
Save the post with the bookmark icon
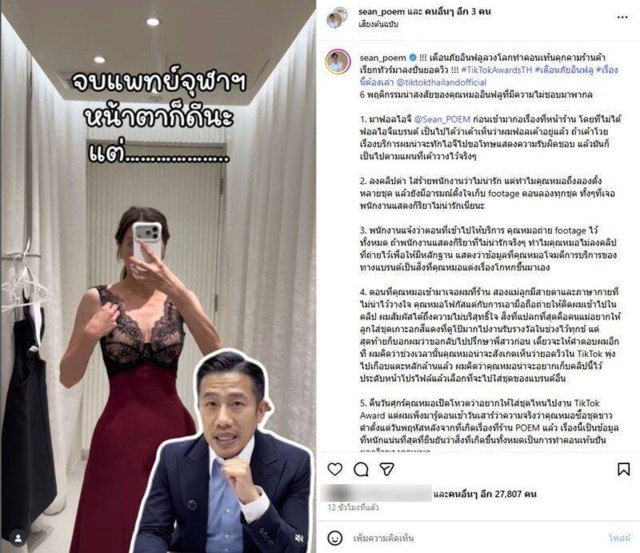point(623,469)
